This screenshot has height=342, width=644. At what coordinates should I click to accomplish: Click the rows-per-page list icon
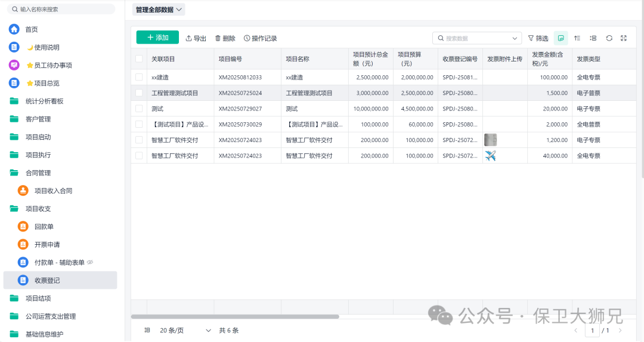[147, 330]
